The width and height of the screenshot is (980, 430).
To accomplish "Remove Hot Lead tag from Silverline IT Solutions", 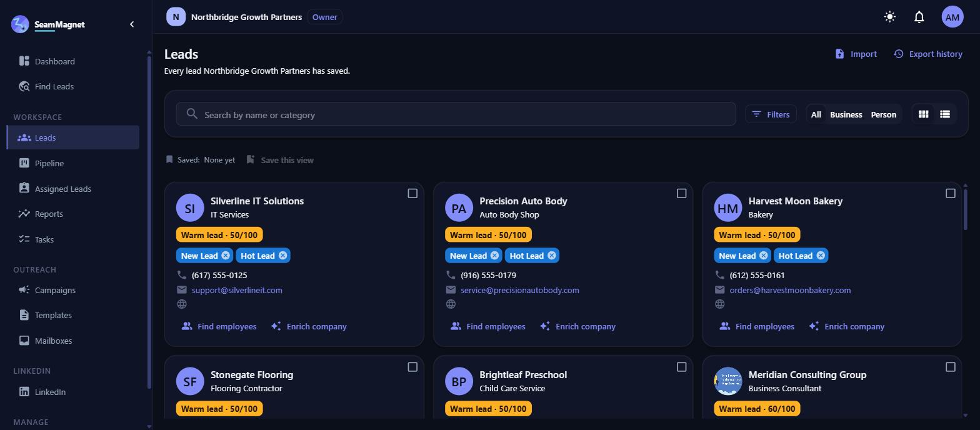I will 282,256.
